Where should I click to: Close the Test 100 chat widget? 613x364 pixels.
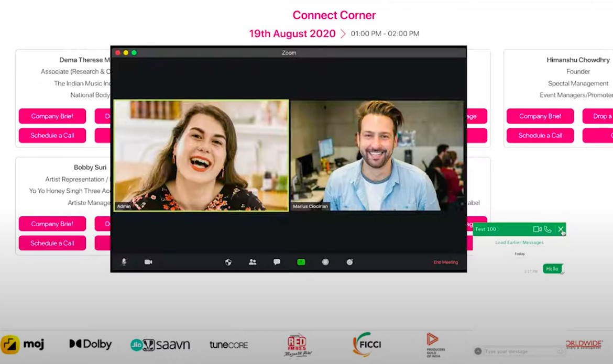click(x=561, y=229)
